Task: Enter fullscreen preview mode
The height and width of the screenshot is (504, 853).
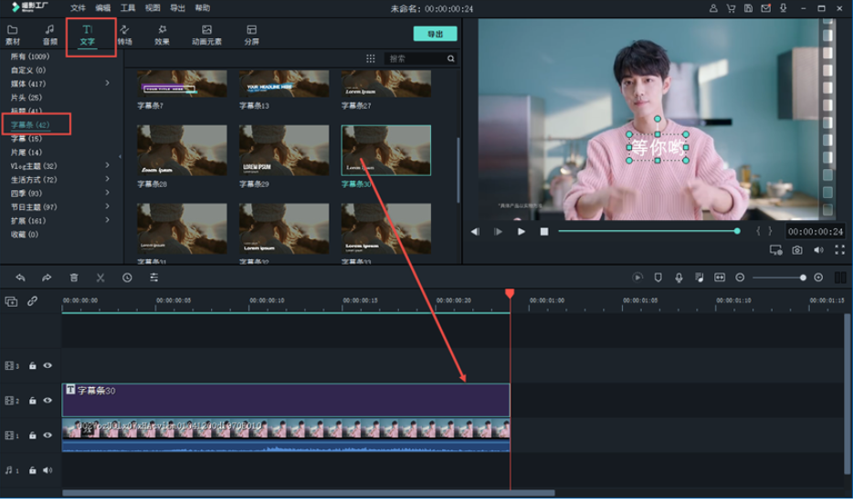Action: pos(840,250)
